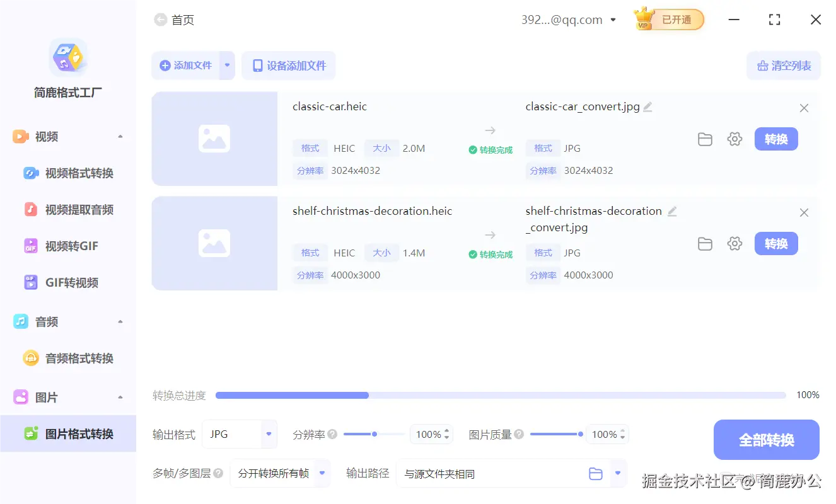
Task: Open the 输出格式 JPG dropdown
Action: 240,434
